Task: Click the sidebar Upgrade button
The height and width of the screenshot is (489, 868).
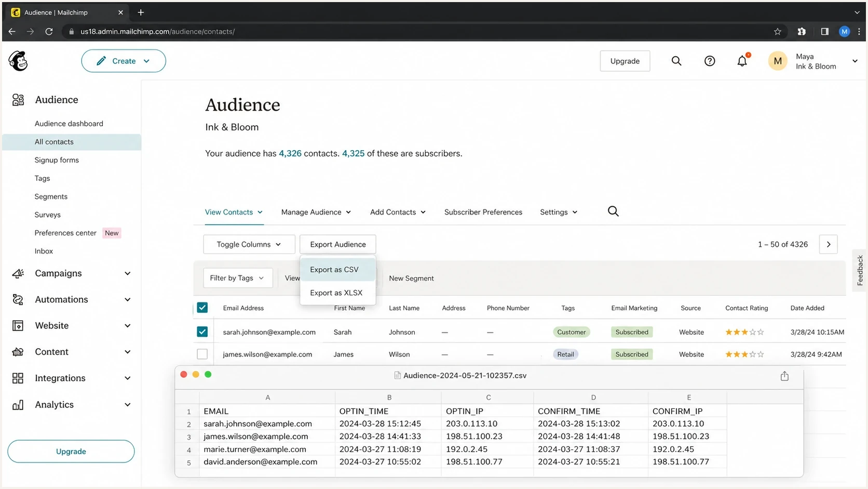Action: [x=71, y=451]
